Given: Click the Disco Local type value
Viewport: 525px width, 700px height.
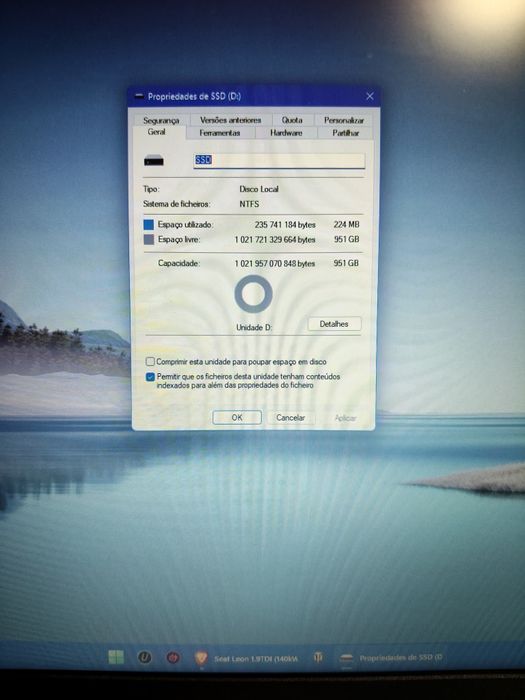Looking at the screenshot, I should click(259, 189).
